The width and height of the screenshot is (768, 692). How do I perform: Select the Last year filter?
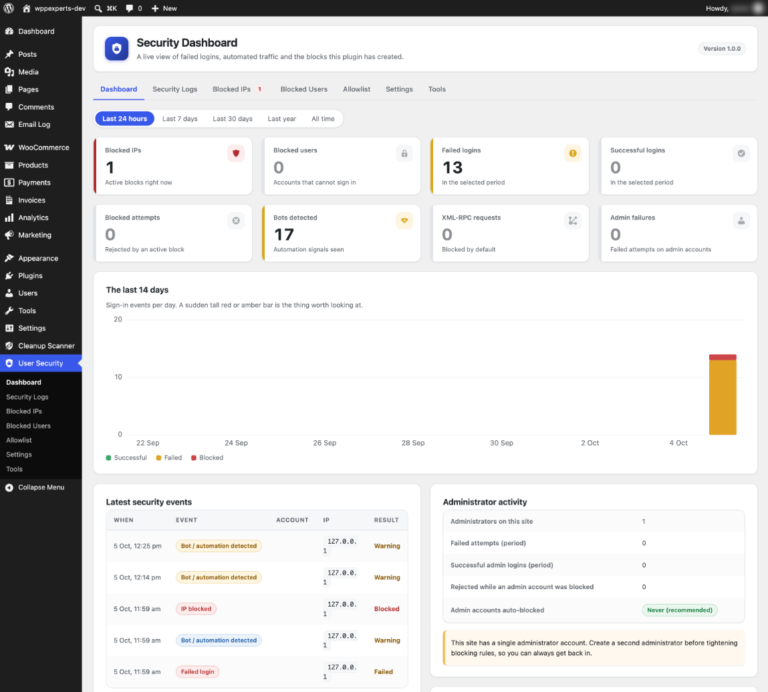point(282,119)
